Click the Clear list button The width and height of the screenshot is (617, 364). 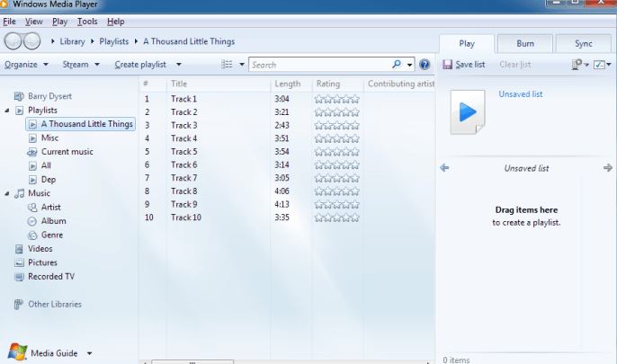pyautogui.click(x=515, y=65)
